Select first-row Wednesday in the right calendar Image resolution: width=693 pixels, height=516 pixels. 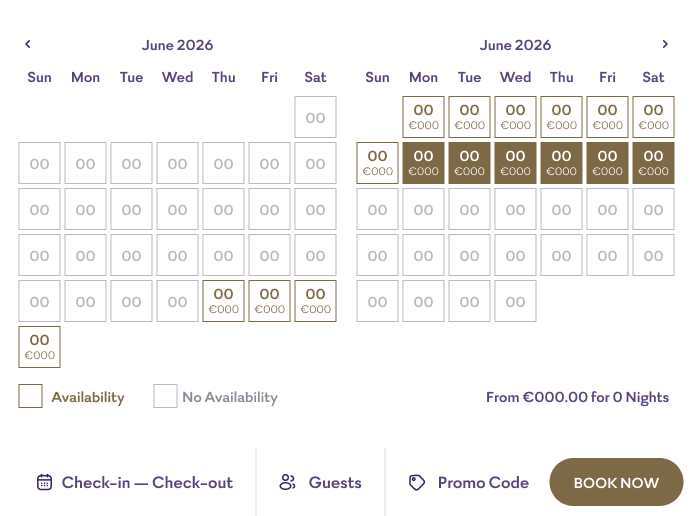point(515,117)
